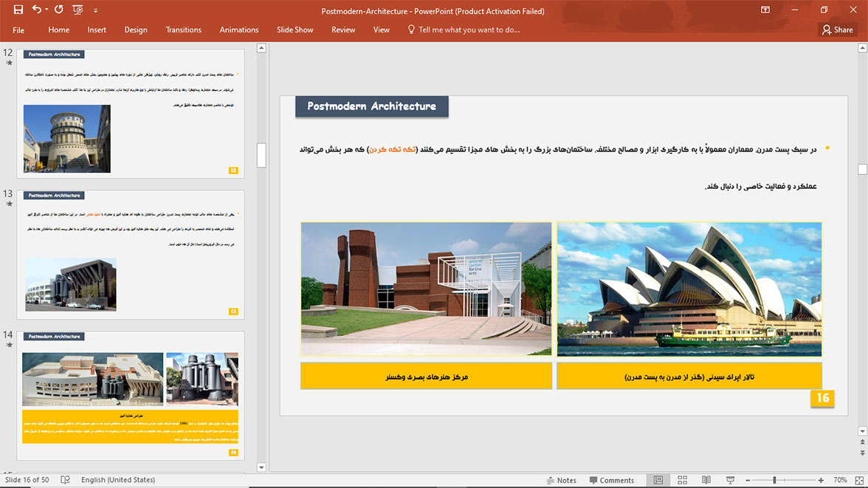
Task: Open spell check icon in status bar
Action: pos(65,480)
